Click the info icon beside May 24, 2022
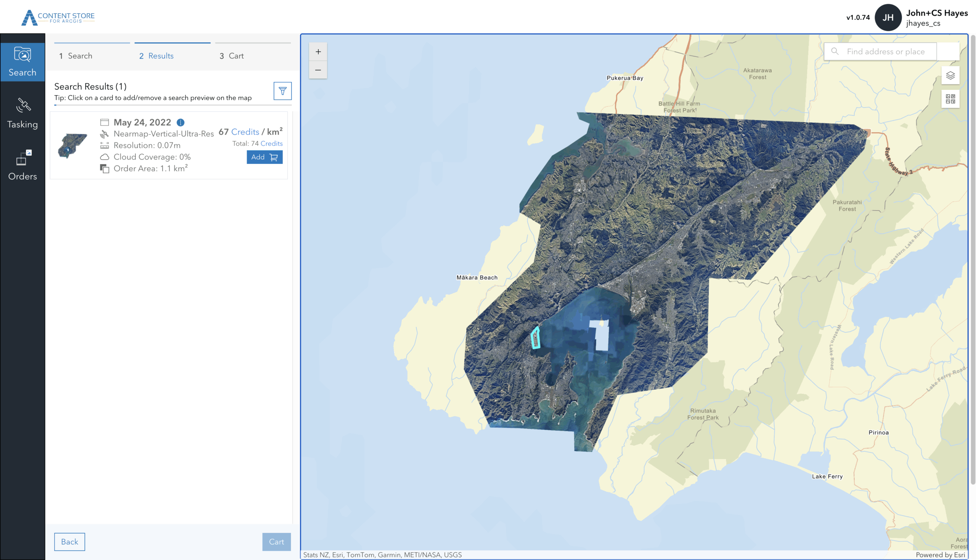 (180, 122)
